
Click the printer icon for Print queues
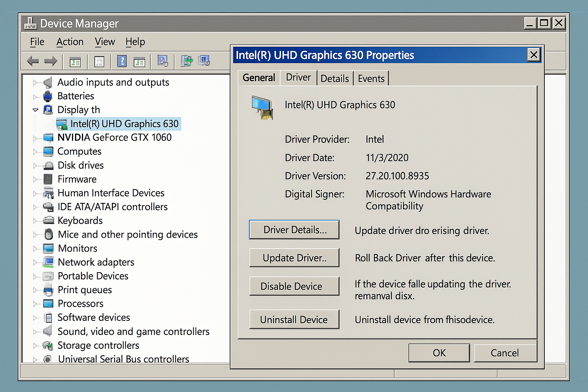48,290
